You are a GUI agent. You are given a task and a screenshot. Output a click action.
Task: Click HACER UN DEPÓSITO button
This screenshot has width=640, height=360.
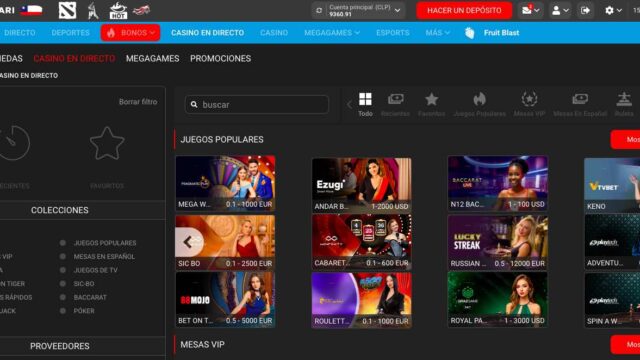point(464,11)
